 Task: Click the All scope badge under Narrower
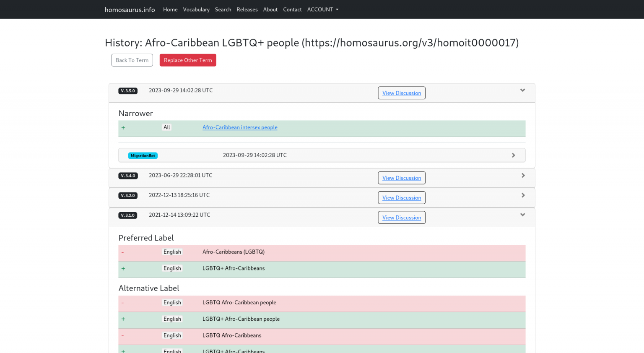pyautogui.click(x=166, y=127)
